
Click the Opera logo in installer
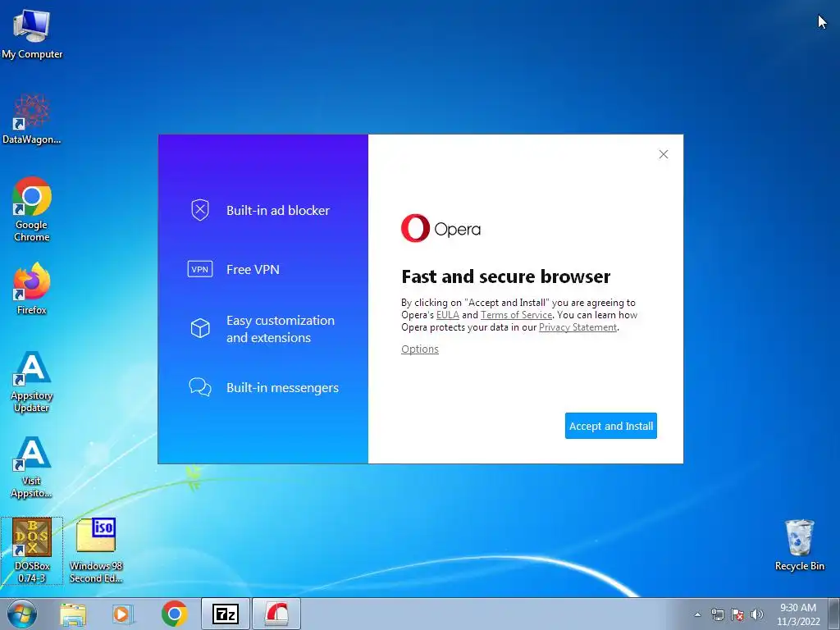(x=441, y=229)
